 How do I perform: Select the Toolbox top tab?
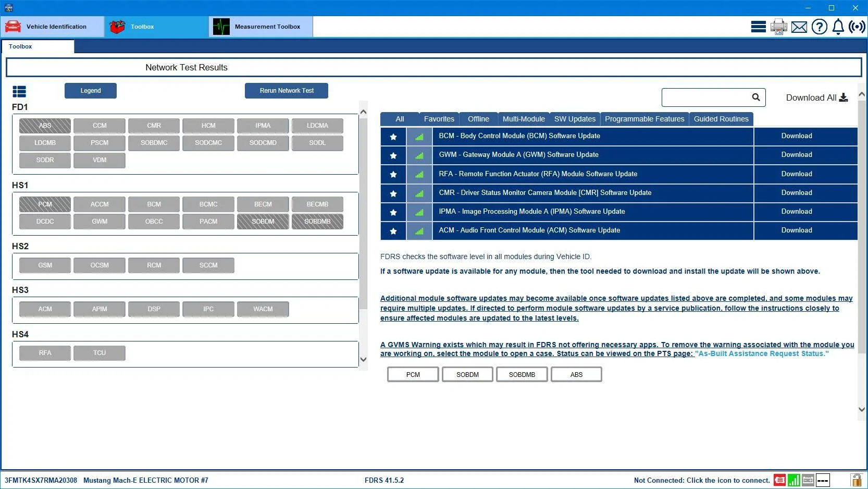(156, 27)
